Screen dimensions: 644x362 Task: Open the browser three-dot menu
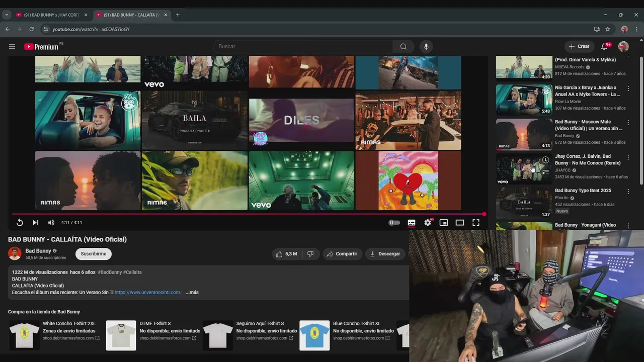pyautogui.click(x=637, y=29)
